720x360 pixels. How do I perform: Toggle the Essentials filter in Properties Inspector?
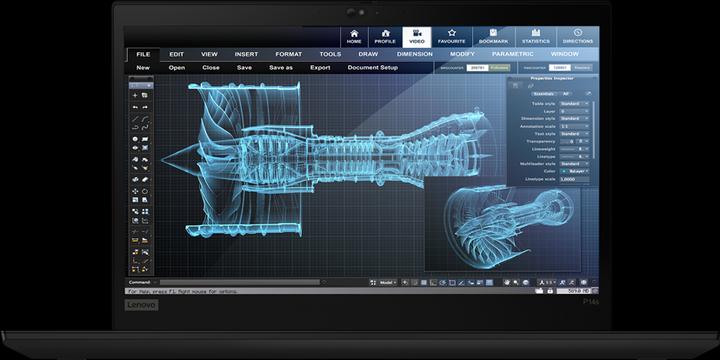point(544,94)
